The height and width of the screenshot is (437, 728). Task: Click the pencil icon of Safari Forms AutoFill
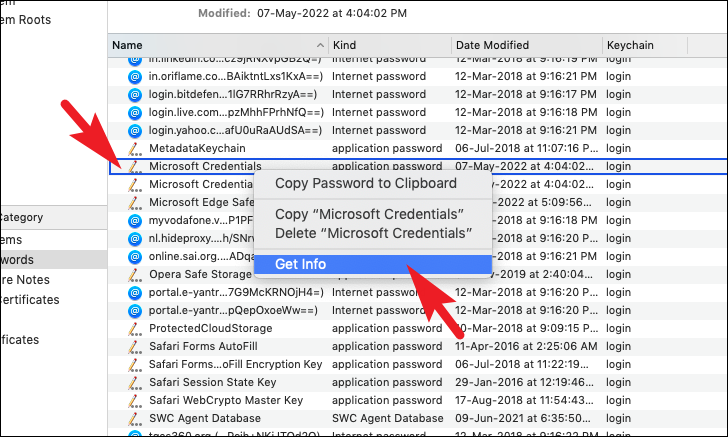[135, 346]
